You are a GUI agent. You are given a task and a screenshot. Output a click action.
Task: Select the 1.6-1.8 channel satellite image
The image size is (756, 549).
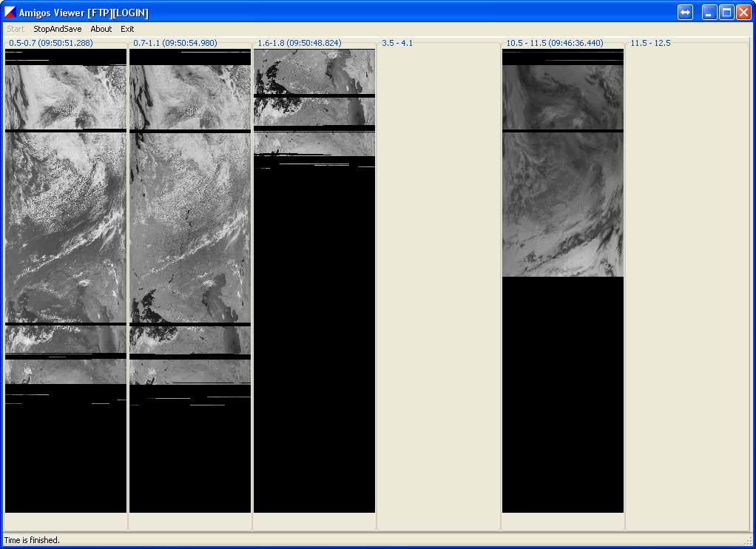click(314, 280)
